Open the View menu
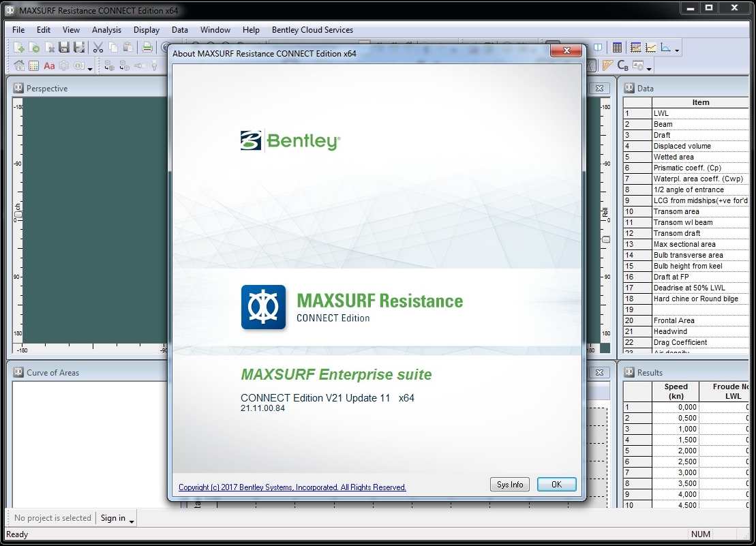This screenshot has width=756, height=546. point(71,30)
